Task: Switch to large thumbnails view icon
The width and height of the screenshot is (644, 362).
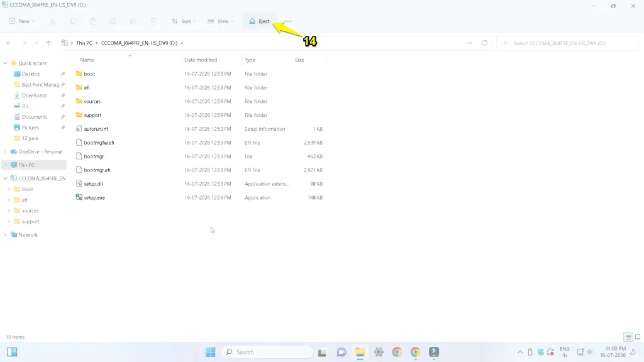Action: pos(638,337)
